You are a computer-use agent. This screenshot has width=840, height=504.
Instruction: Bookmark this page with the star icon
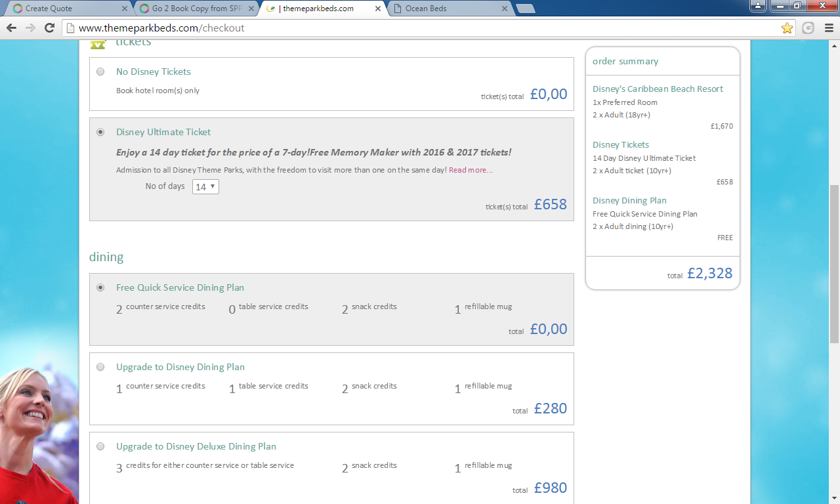click(787, 28)
